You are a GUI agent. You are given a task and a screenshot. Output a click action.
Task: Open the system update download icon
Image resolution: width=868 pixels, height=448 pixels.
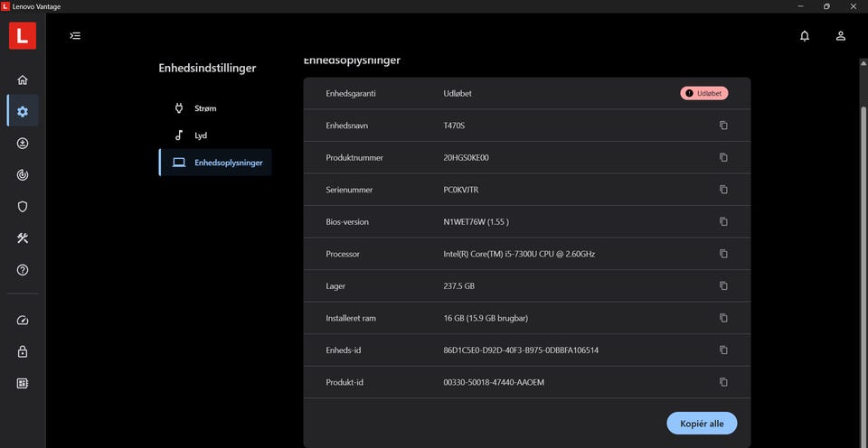tap(23, 144)
